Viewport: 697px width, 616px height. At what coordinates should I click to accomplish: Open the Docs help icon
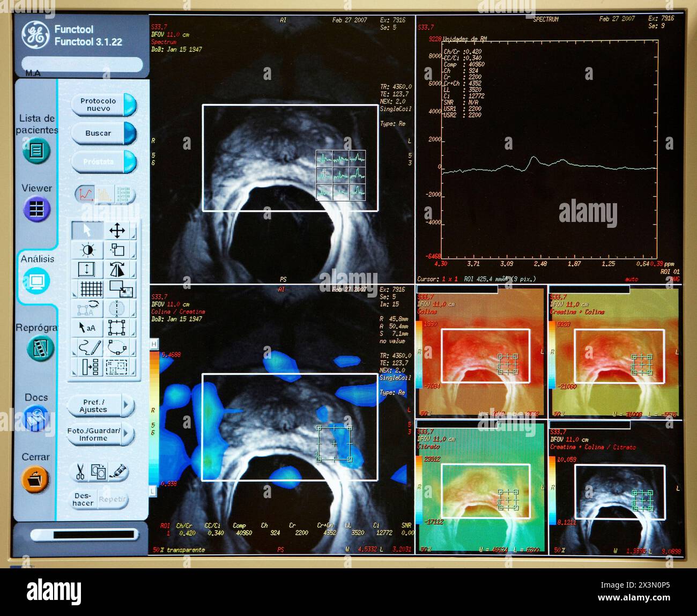(36, 418)
